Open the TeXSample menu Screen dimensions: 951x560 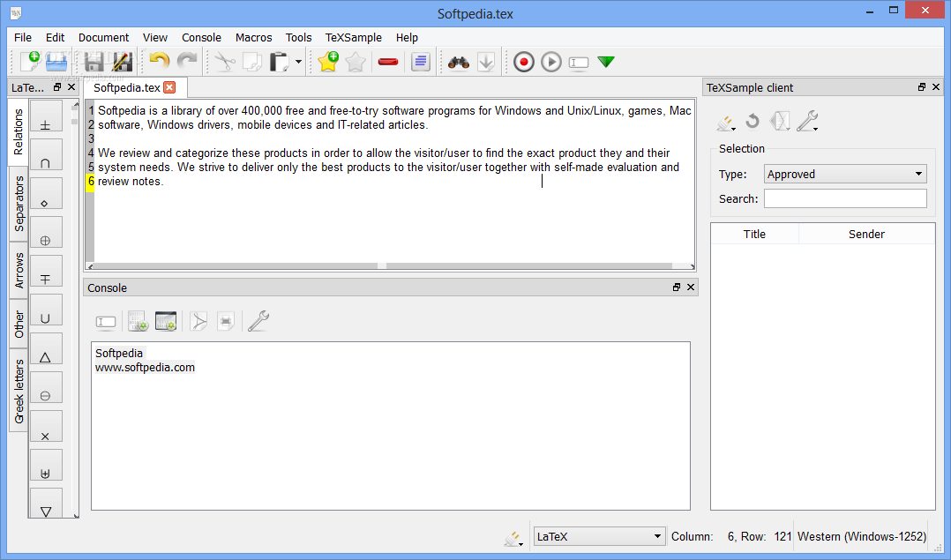tap(354, 38)
